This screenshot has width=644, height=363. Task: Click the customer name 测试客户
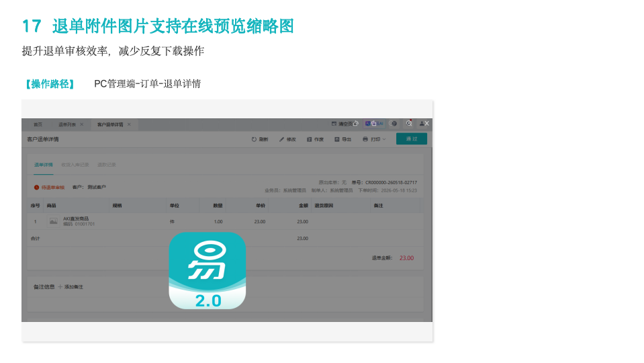(97, 187)
